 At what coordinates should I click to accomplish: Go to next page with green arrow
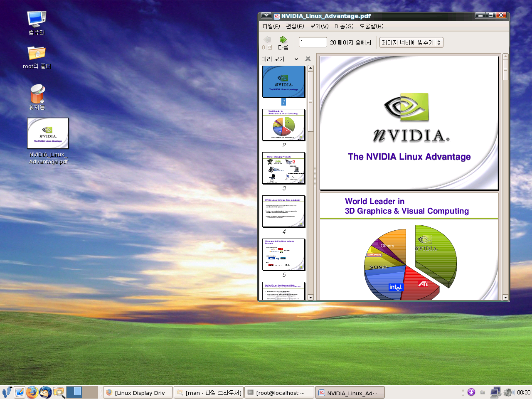tap(283, 39)
